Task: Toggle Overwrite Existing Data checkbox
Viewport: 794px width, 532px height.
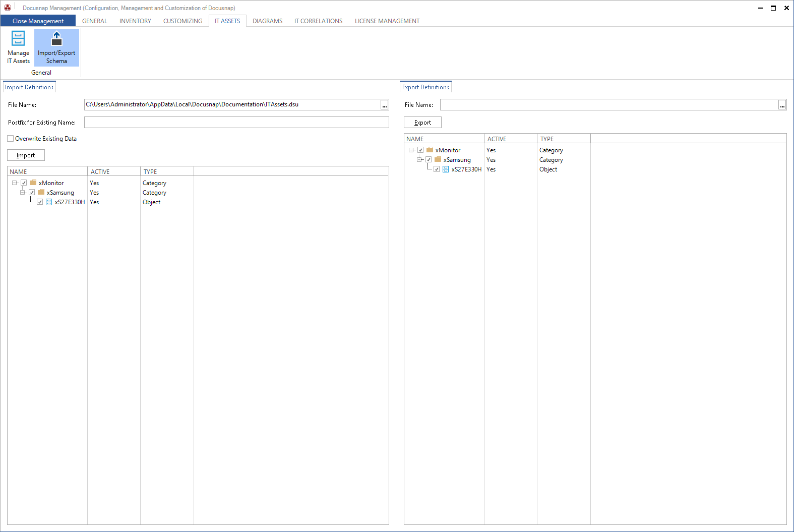Action: point(11,139)
